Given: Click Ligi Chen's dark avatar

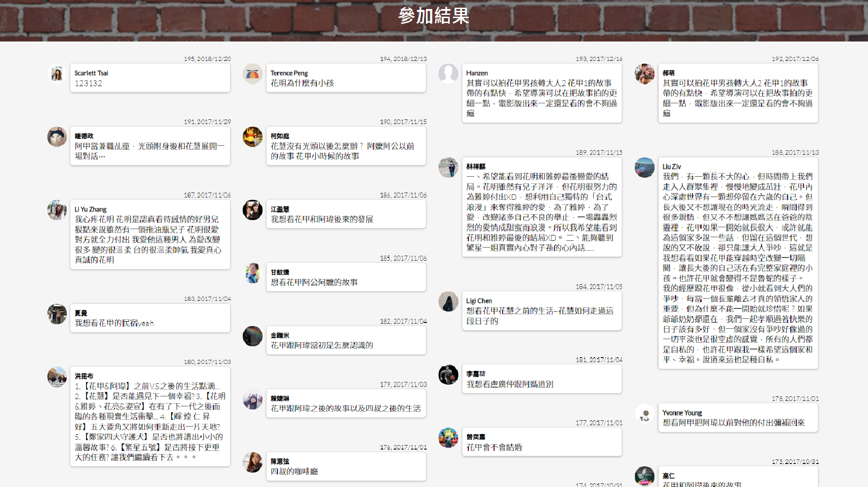Looking at the screenshot, I should click(x=448, y=302).
